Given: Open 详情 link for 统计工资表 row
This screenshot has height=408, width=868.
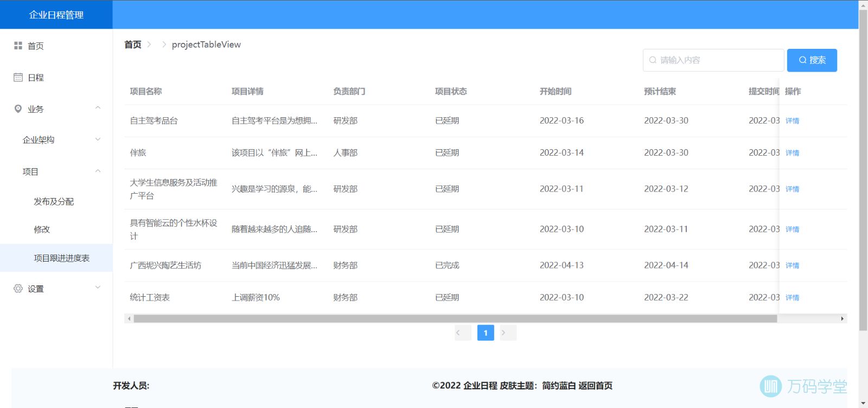Looking at the screenshot, I should point(792,298).
